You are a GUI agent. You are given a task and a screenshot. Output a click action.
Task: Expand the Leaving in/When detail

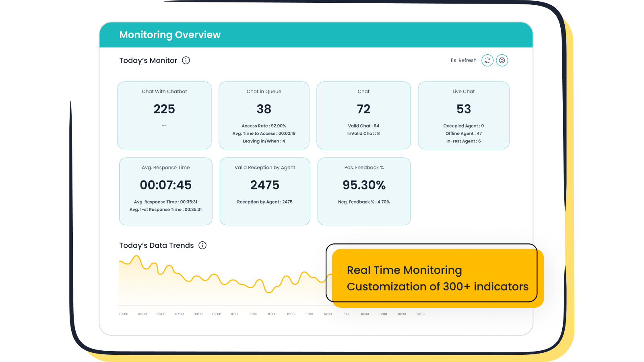pyautogui.click(x=264, y=141)
